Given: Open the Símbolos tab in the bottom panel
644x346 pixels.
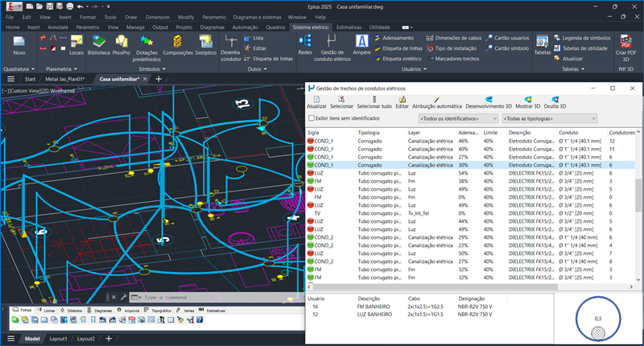Looking at the screenshot, I should [x=71, y=311].
